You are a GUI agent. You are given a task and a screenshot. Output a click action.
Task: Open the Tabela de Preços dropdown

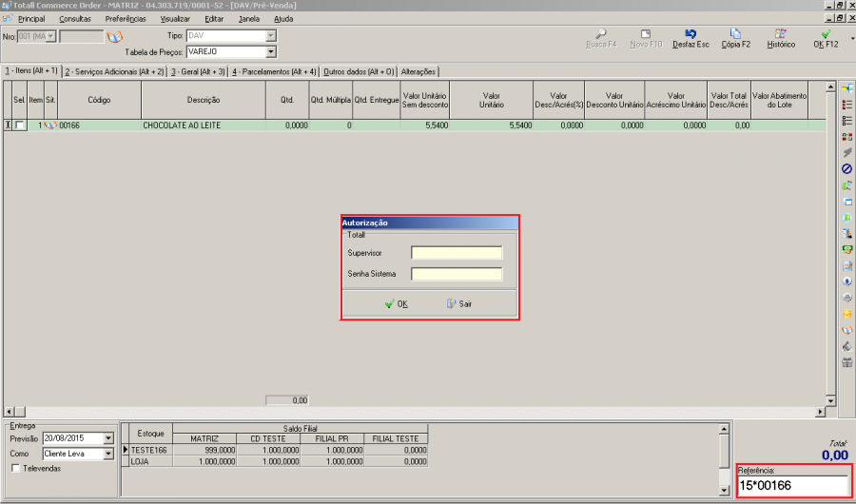pyautogui.click(x=271, y=51)
